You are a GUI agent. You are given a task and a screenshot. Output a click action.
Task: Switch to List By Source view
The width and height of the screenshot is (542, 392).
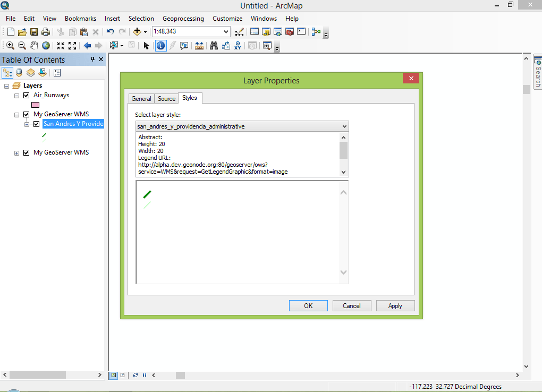click(19, 73)
